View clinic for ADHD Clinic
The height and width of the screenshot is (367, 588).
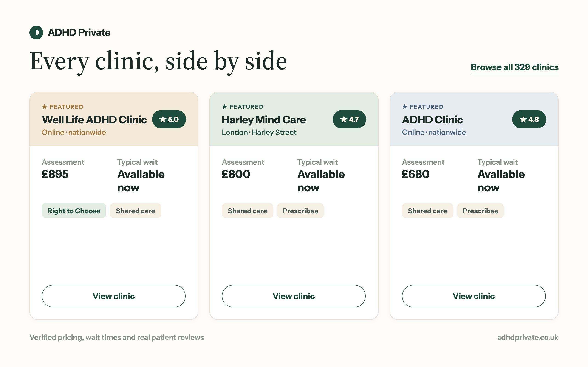[474, 296]
